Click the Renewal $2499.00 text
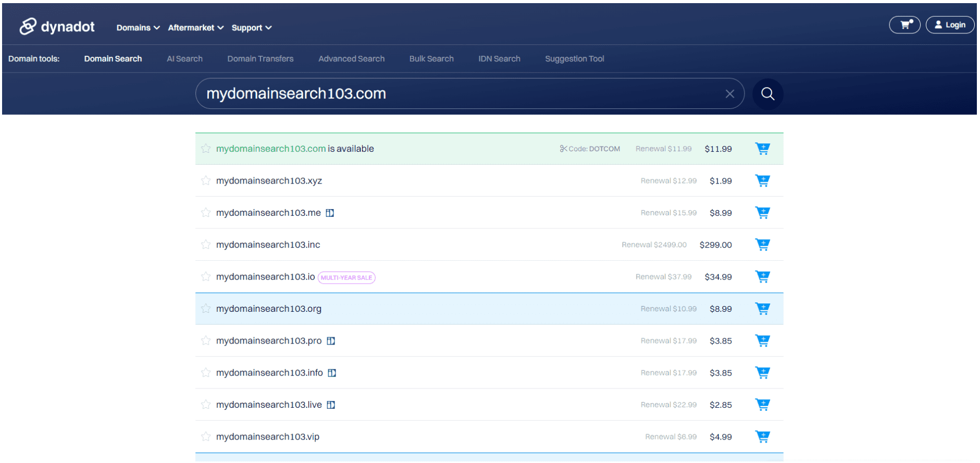This screenshot has height=463, width=980. click(654, 245)
